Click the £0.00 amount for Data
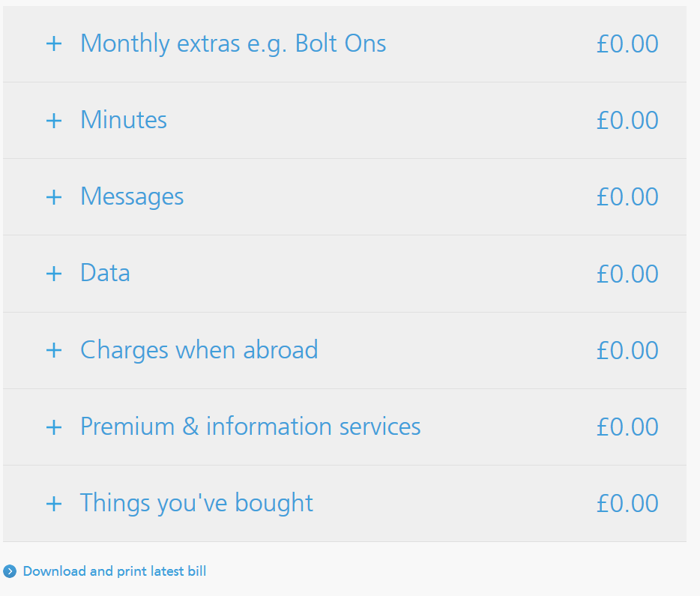Image resolution: width=700 pixels, height=596 pixels. 627,274
